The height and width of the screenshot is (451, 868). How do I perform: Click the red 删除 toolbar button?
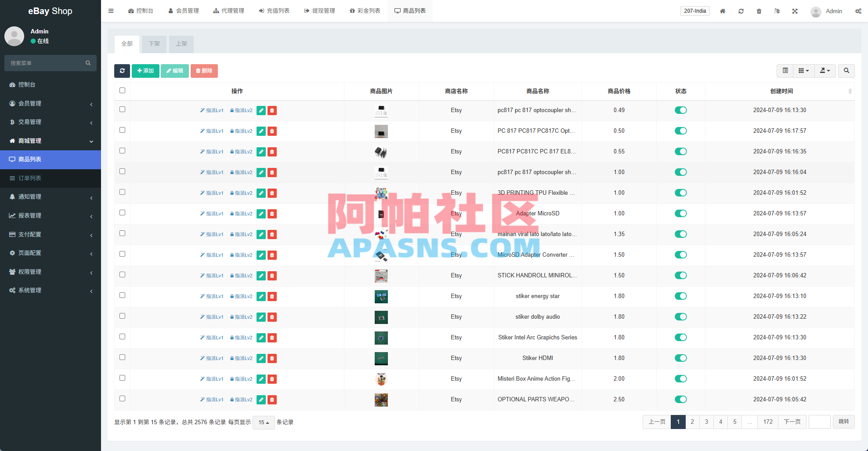pos(204,71)
